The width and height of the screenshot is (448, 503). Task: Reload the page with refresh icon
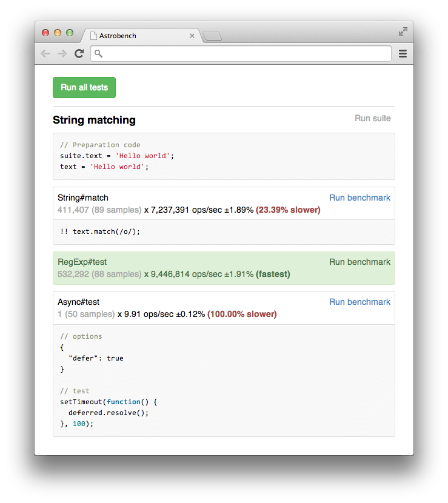[79, 54]
